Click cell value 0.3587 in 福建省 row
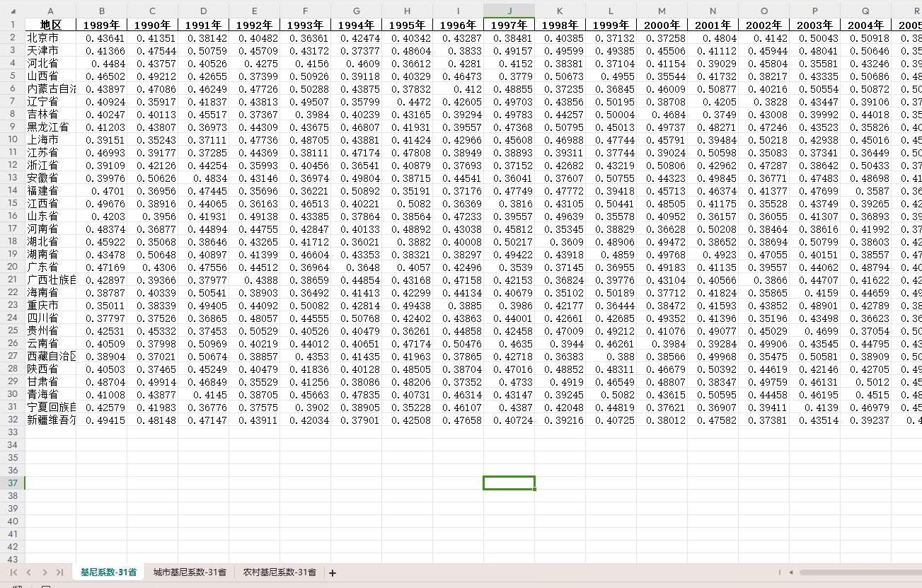Viewport: 922px width, 588px height. (865, 190)
